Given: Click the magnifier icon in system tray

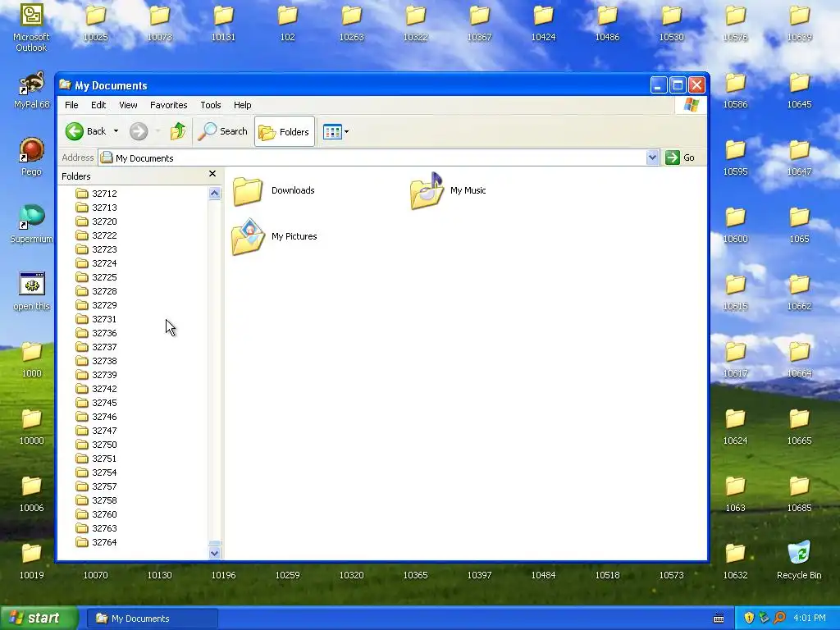Looking at the screenshot, I should tap(779, 618).
